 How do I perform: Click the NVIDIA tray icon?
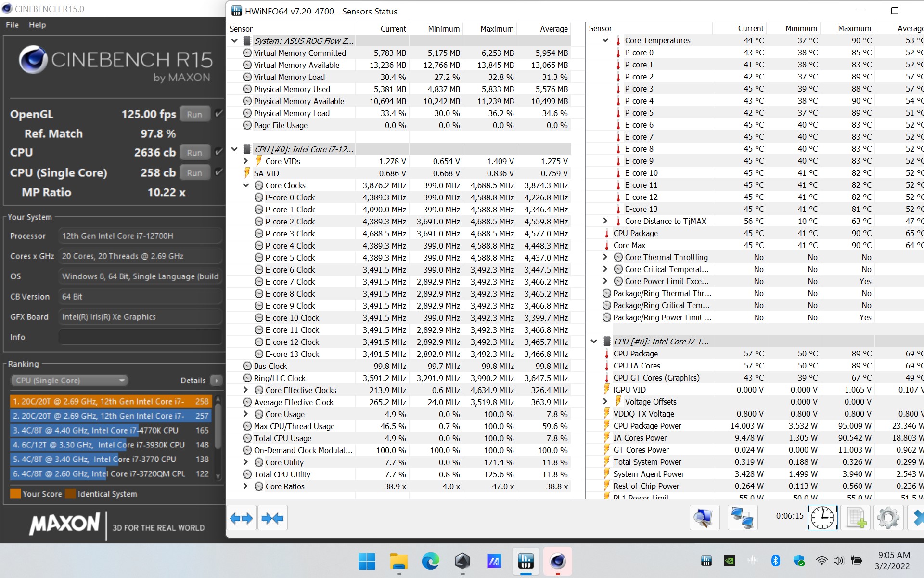(730, 561)
